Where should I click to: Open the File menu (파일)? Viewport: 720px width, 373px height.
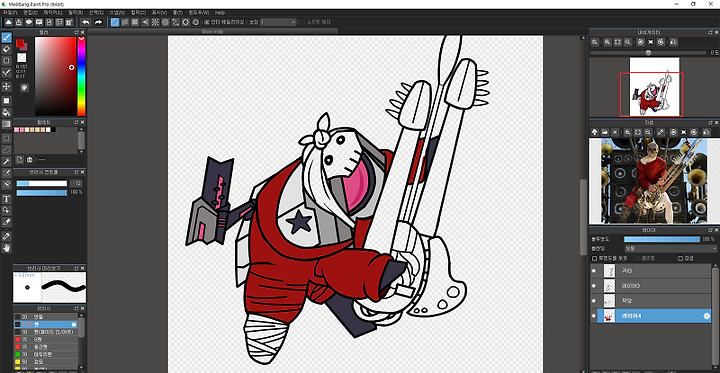[10, 12]
